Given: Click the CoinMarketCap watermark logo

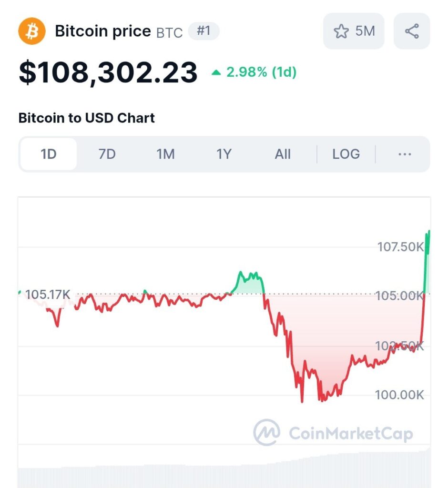Looking at the screenshot, I should point(333,433).
